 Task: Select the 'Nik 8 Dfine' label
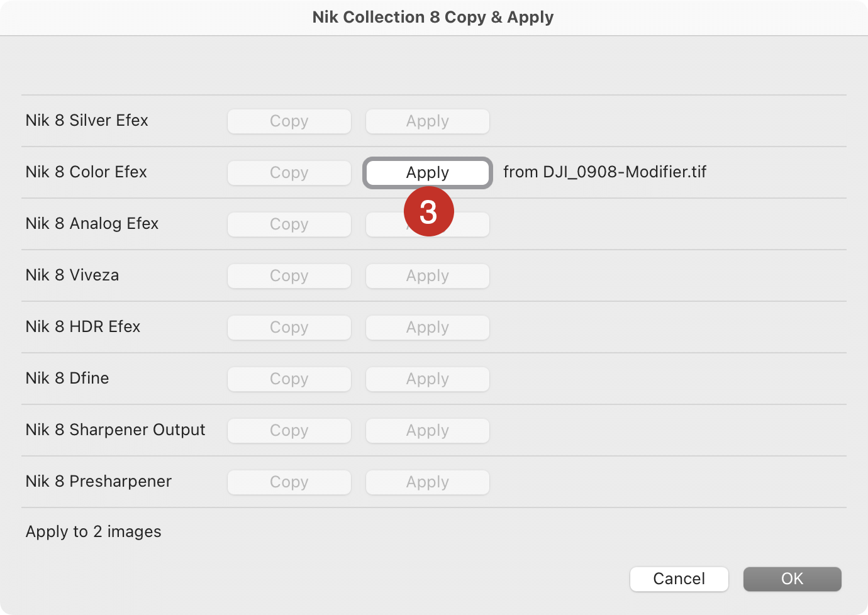[x=67, y=378]
